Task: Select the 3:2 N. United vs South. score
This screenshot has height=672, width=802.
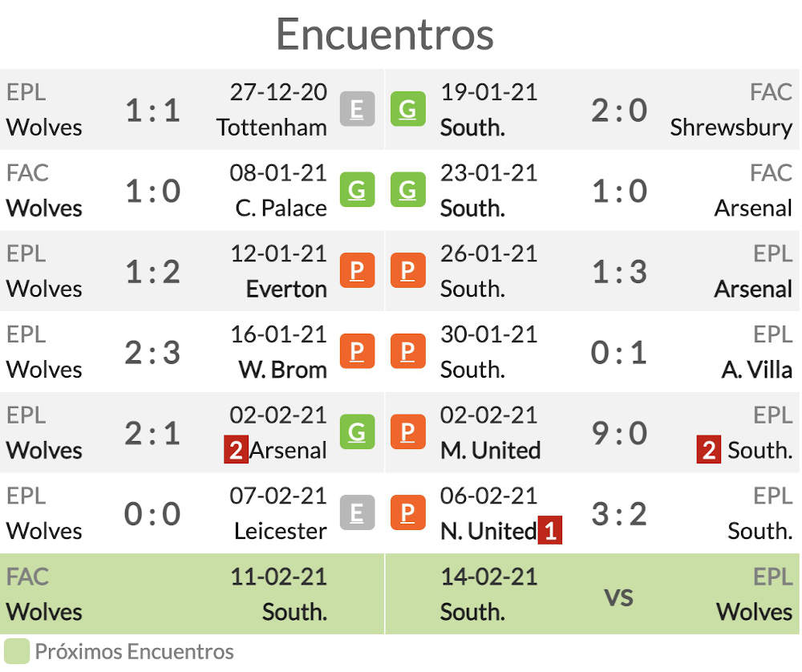Action: tap(619, 514)
